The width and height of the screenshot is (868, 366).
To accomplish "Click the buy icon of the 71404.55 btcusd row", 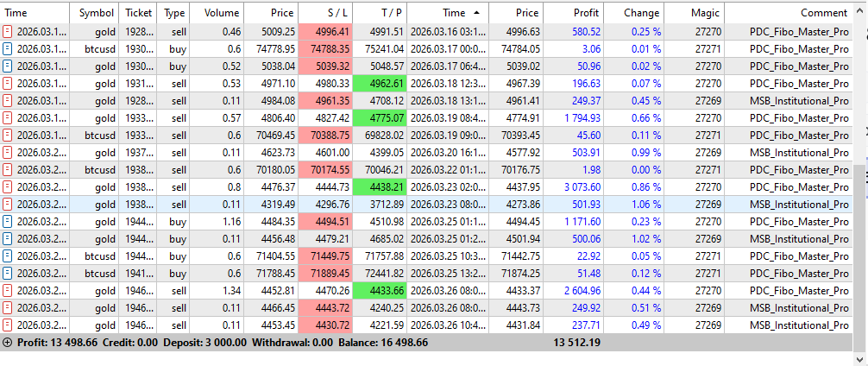I will 8,256.
